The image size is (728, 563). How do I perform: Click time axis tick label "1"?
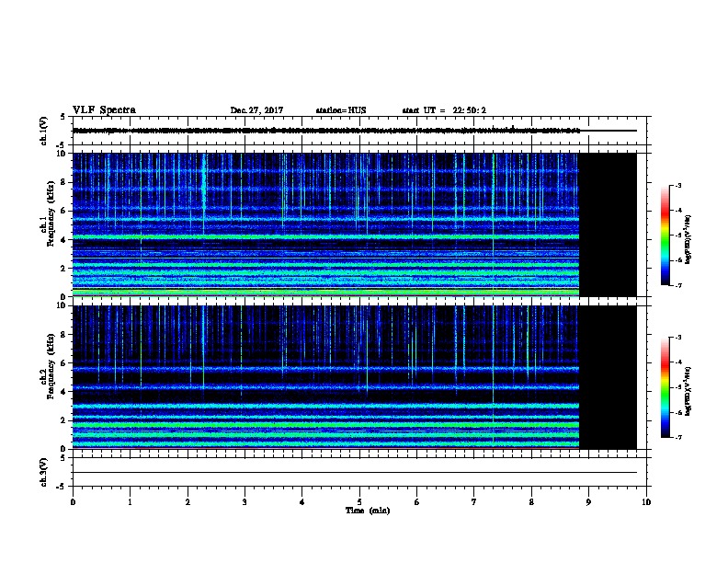[130, 502]
